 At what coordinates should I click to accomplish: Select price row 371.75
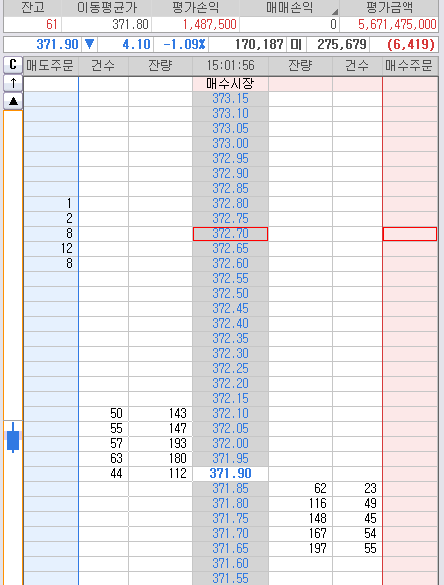click(230, 519)
